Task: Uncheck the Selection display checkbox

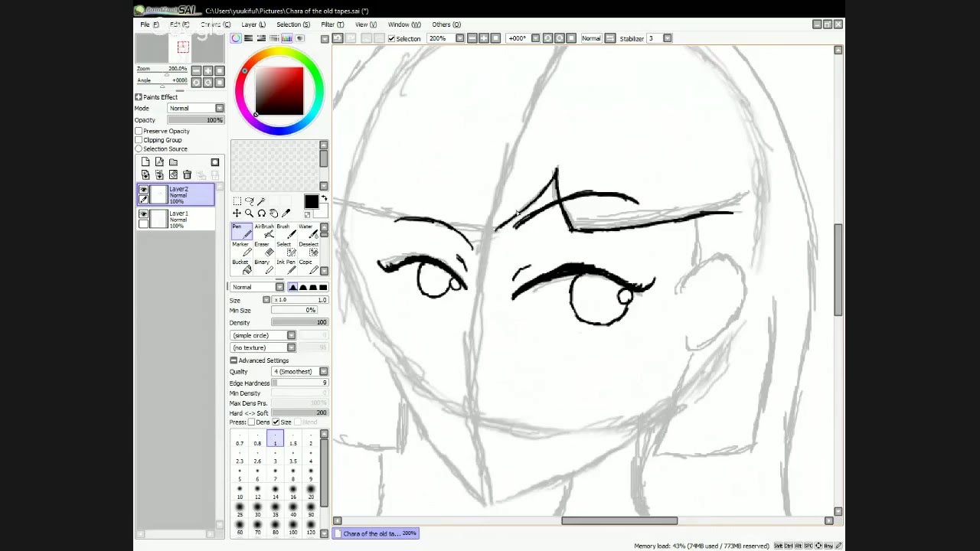Action: point(392,38)
